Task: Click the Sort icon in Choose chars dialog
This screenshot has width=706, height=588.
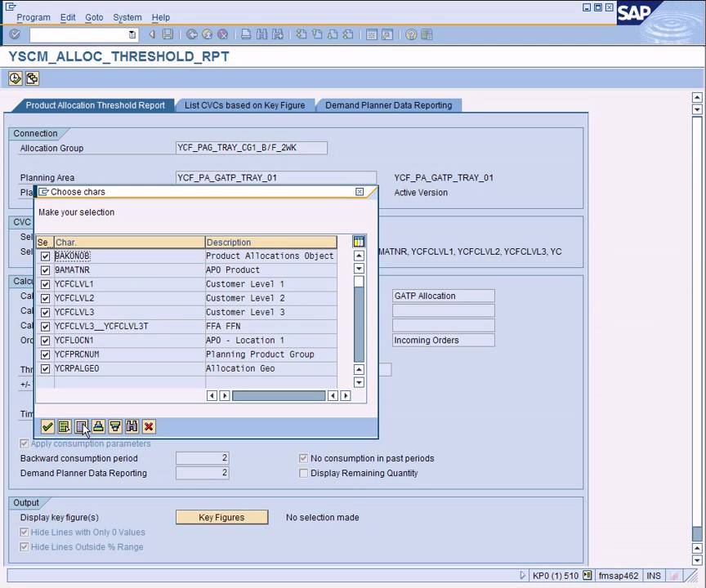Action: [x=98, y=426]
